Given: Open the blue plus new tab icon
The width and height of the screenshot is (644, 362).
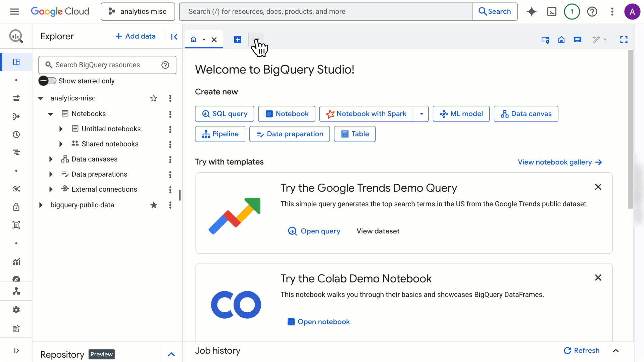Looking at the screenshot, I should pyautogui.click(x=238, y=40).
